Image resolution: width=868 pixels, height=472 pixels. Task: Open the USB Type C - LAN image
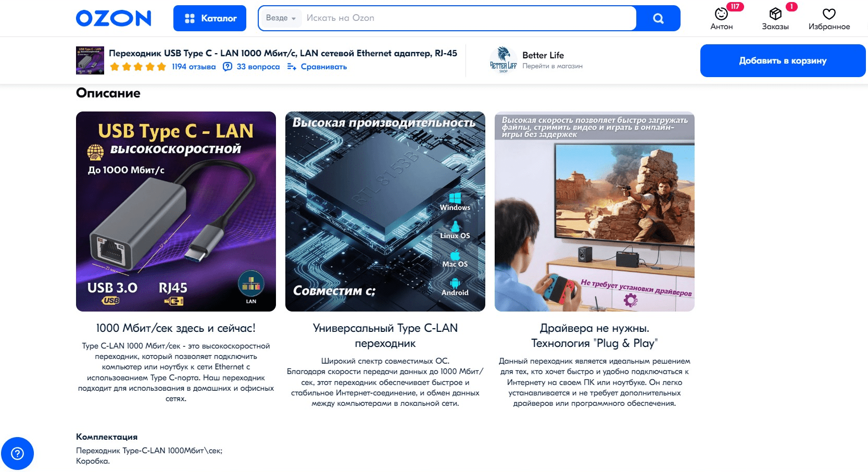176,212
